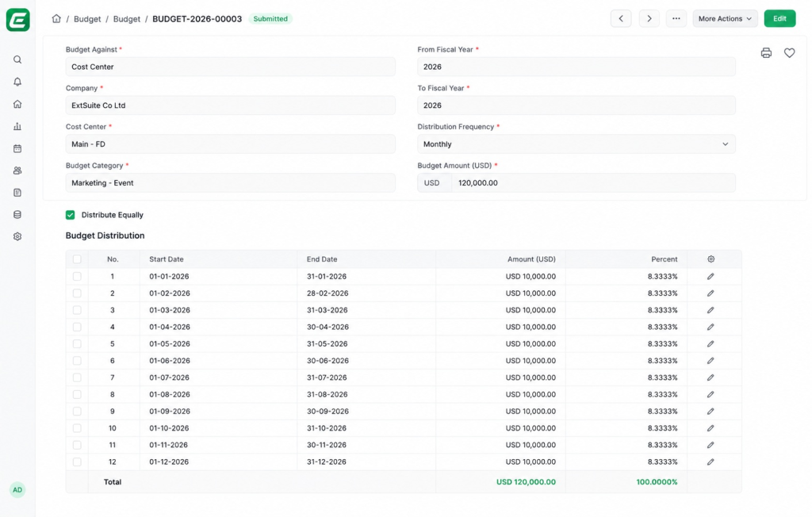Expand the More Actions dropdown
This screenshot has height=517, width=812.
(x=725, y=19)
